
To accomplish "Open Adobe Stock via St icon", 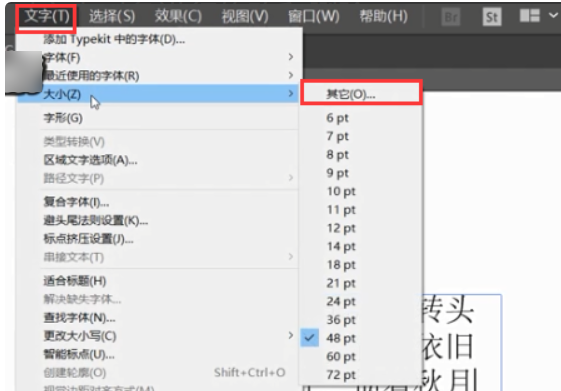I will pos(492,17).
